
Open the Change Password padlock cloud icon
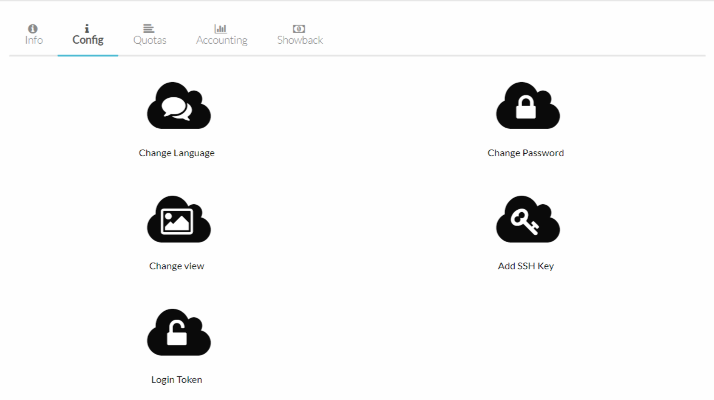[x=528, y=106]
